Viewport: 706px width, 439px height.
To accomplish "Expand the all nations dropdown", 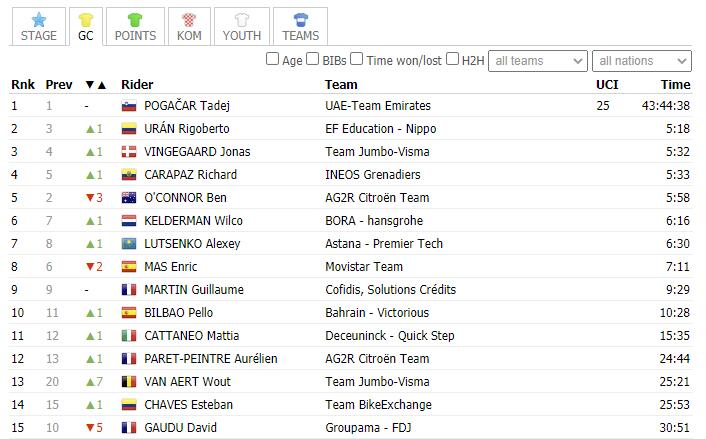I will click(x=642, y=61).
